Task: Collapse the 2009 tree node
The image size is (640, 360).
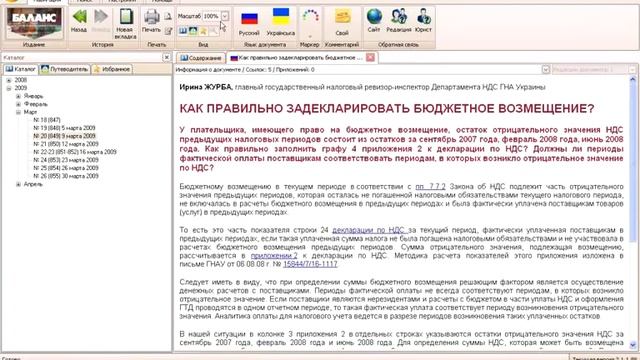Action: pos(9,88)
